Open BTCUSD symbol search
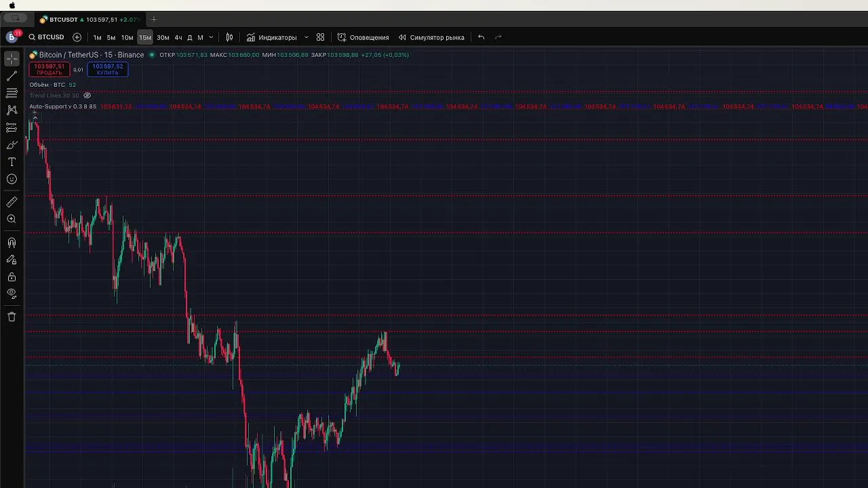The height and width of the screenshot is (488, 868). (x=46, y=37)
